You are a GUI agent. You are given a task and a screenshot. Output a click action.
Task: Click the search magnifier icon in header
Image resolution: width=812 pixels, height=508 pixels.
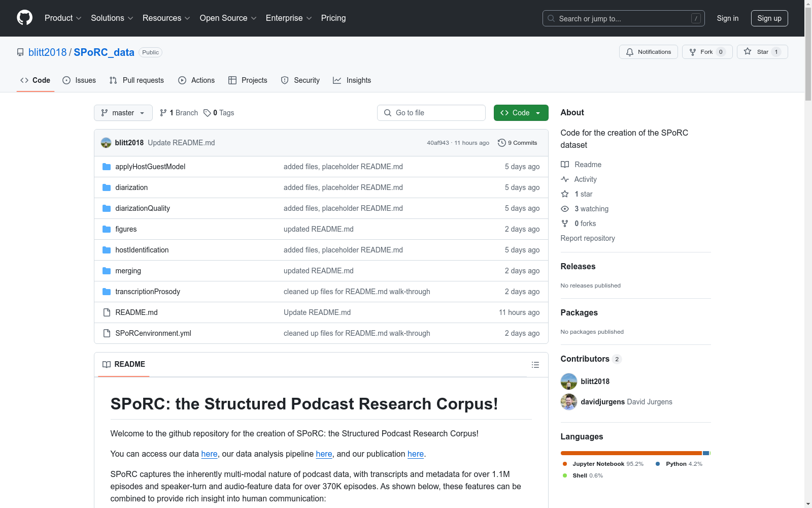tap(551, 18)
